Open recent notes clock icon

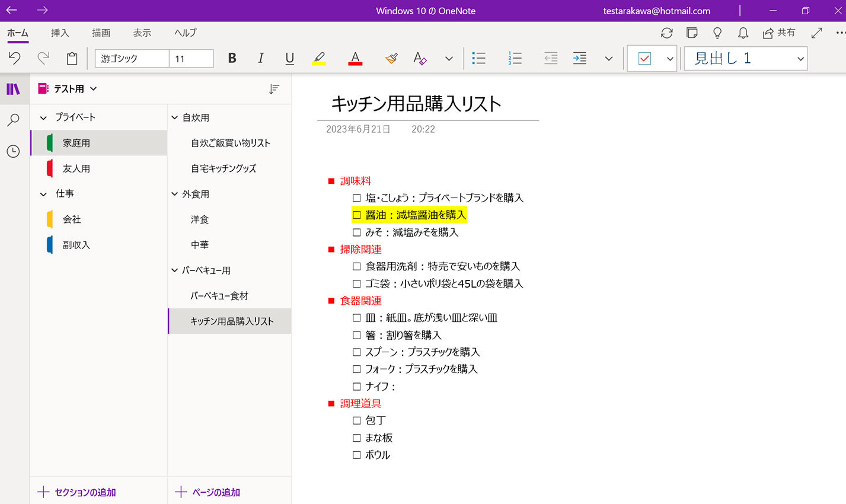(x=13, y=152)
